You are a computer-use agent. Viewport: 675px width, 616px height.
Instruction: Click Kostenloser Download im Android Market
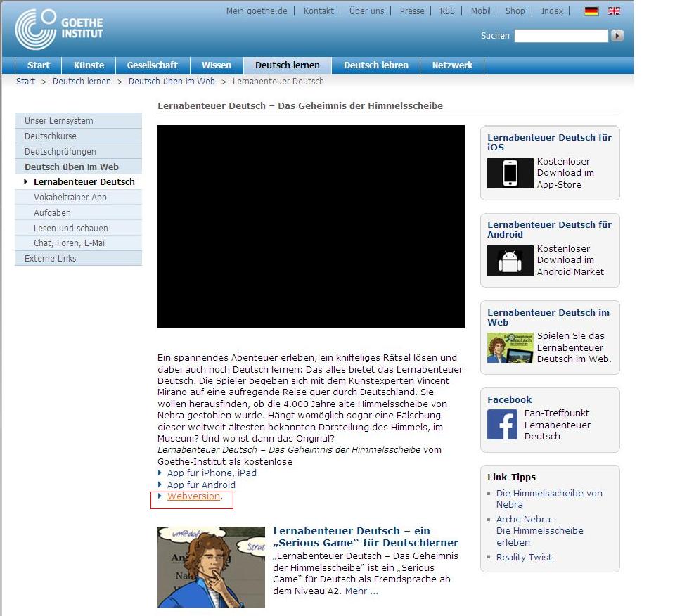[x=570, y=260]
